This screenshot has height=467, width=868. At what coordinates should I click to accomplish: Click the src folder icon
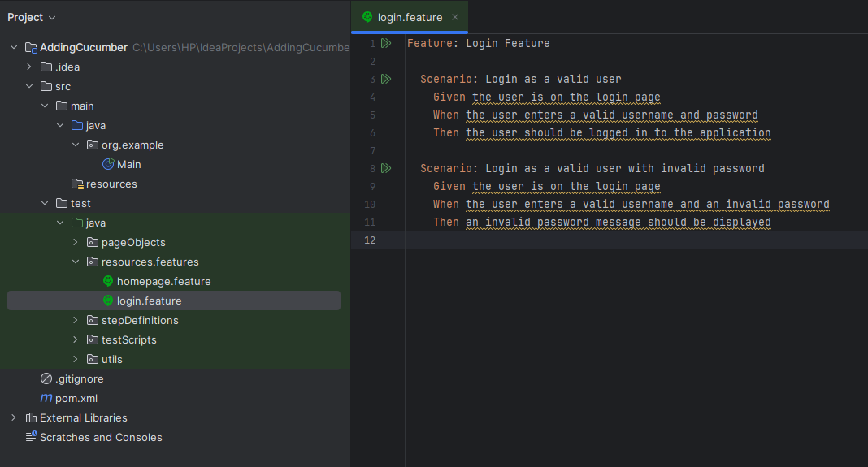[x=46, y=86]
